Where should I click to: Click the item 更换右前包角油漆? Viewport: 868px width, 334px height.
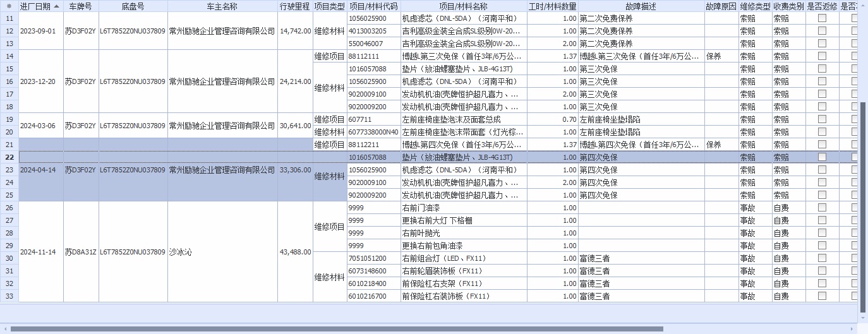point(433,246)
